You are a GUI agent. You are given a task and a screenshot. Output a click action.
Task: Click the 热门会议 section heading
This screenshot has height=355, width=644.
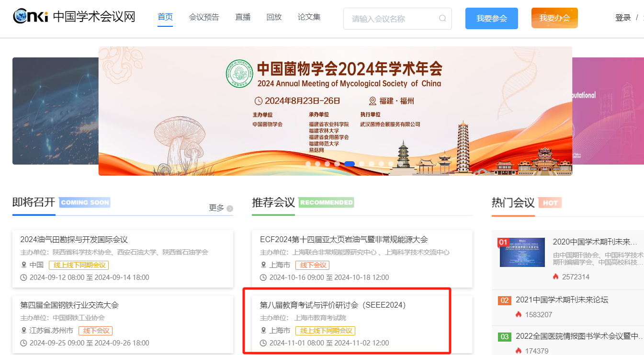point(513,202)
